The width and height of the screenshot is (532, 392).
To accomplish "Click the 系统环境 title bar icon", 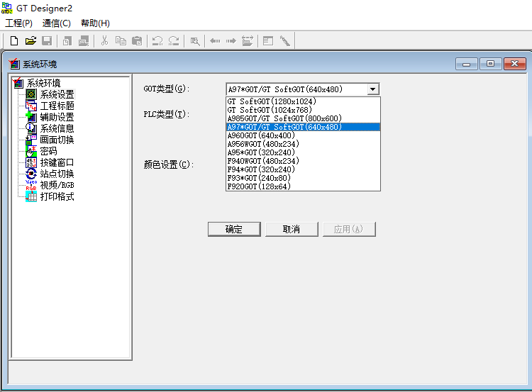I will click(x=14, y=64).
